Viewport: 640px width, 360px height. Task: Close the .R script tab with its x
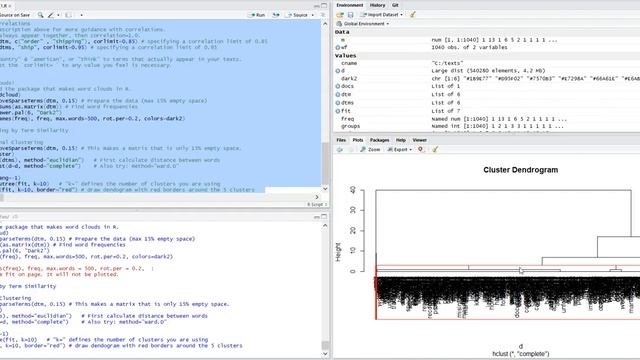pos(10,6)
